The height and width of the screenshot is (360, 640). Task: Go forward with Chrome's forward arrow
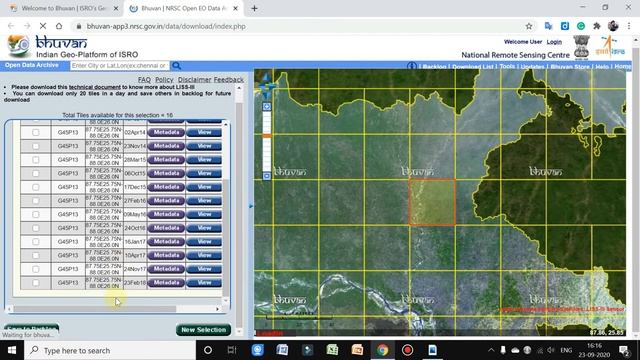tap(27, 26)
